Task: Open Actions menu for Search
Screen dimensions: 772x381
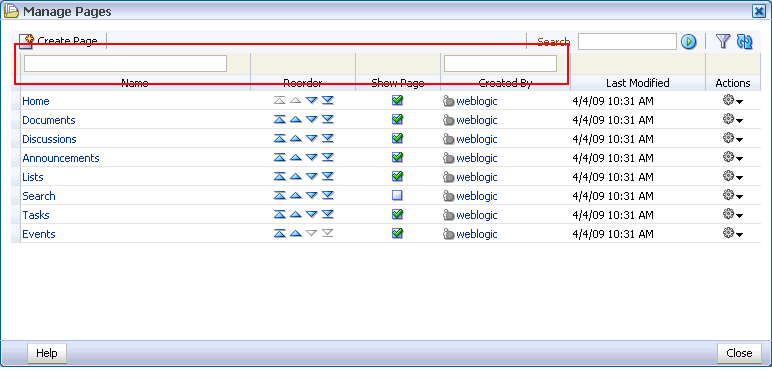Action: coord(733,196)
